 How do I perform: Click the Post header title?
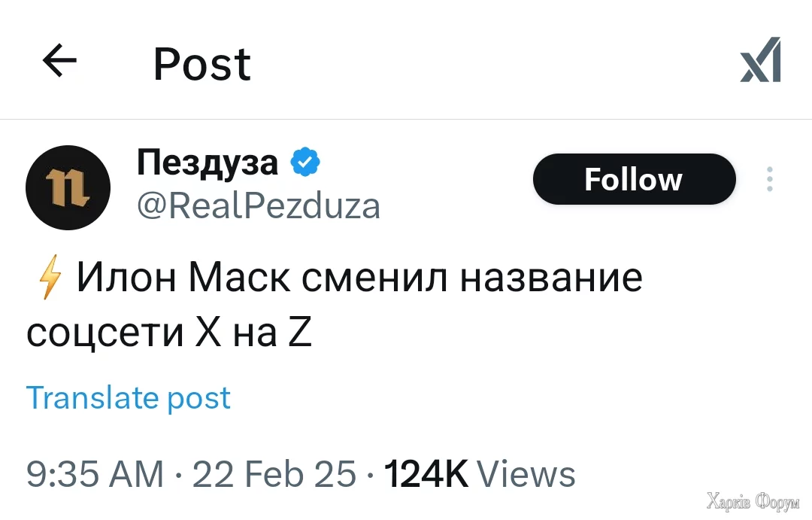pyautogui.click(x=201, y=64)
